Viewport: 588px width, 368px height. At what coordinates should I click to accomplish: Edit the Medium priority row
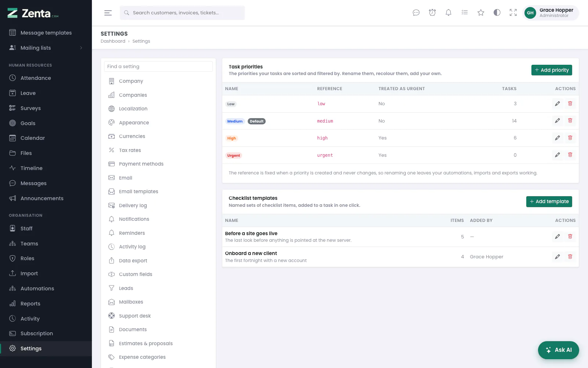[x=557, y=121]
